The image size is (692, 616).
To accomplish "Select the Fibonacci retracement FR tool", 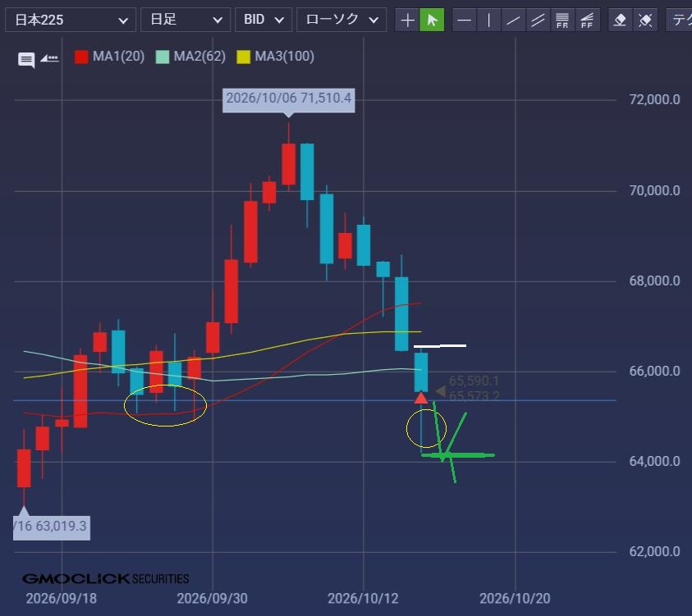I will point(562,21).
